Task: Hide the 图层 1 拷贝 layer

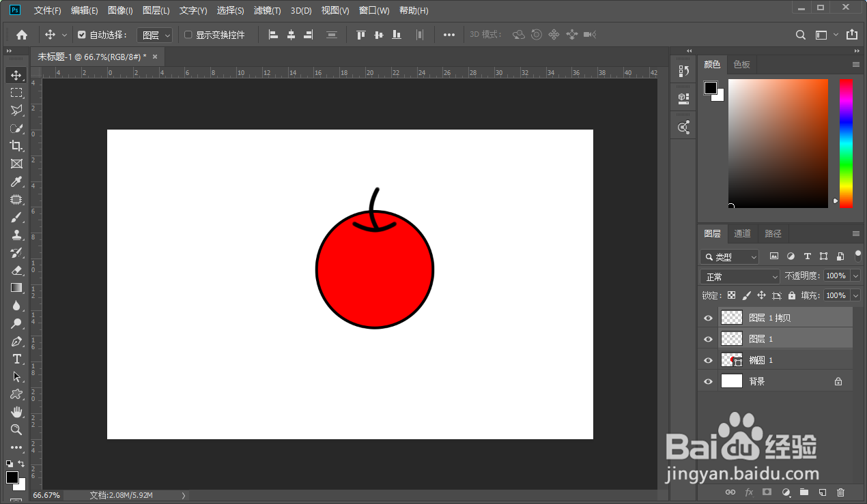Action: 708,318
